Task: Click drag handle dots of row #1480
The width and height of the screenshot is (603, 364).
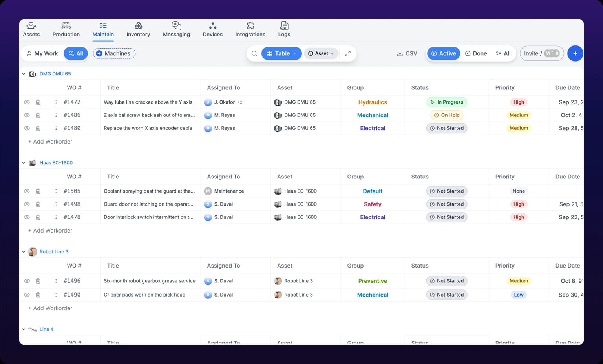Action: (x=55, y=128)
